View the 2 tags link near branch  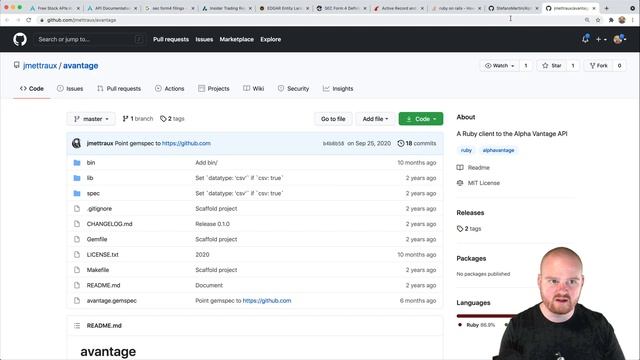click(172, 119)
